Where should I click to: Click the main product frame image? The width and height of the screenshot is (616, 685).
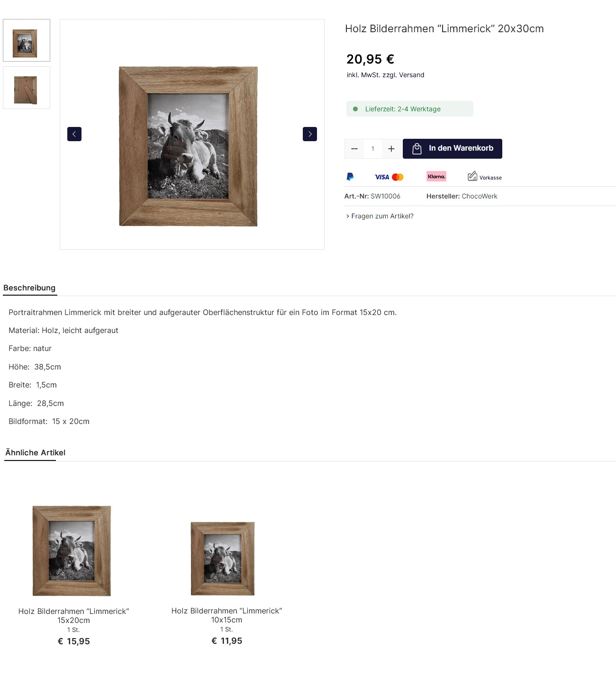click(x=188, y=146)
